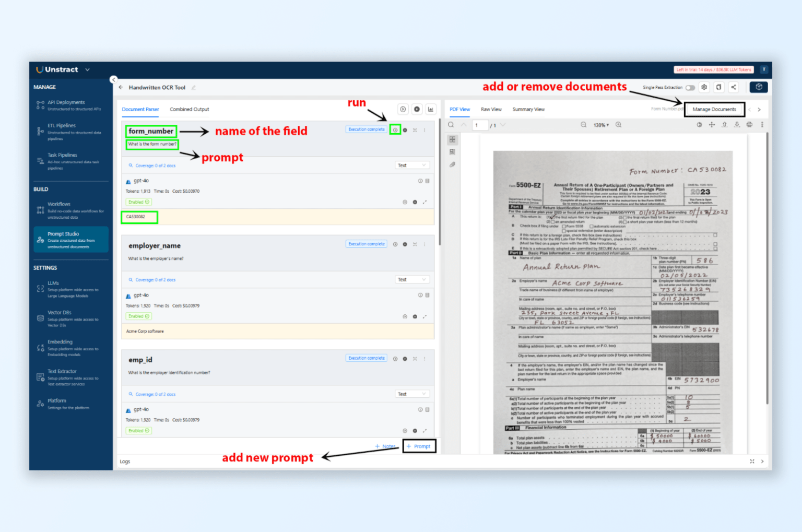The height and width of the screenshot is (532, 802).
Task: Switch to the Combined Output tab
Action: [189, 110]
